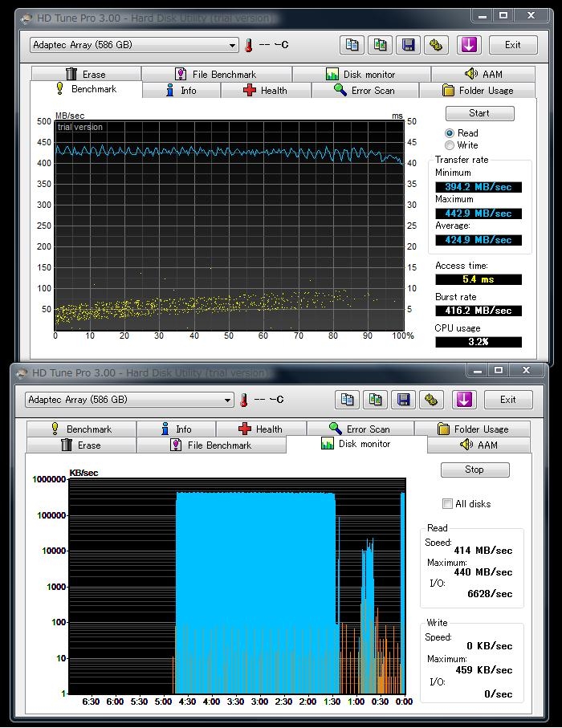Click the floppy disk save icon in the upper window
The width and height of the screenshot is (562, 728).
409,45
